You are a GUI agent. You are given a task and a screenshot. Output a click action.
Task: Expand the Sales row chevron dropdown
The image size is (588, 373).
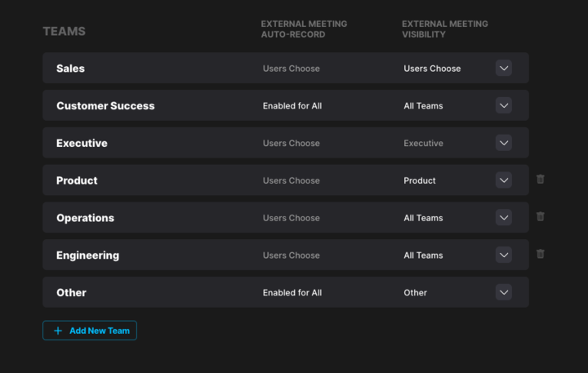tap(504, 69)
